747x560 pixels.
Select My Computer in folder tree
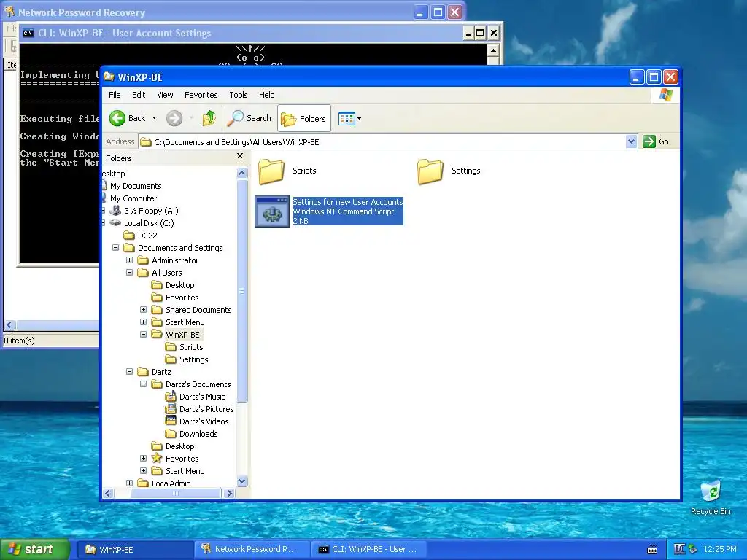coord(133,198)
